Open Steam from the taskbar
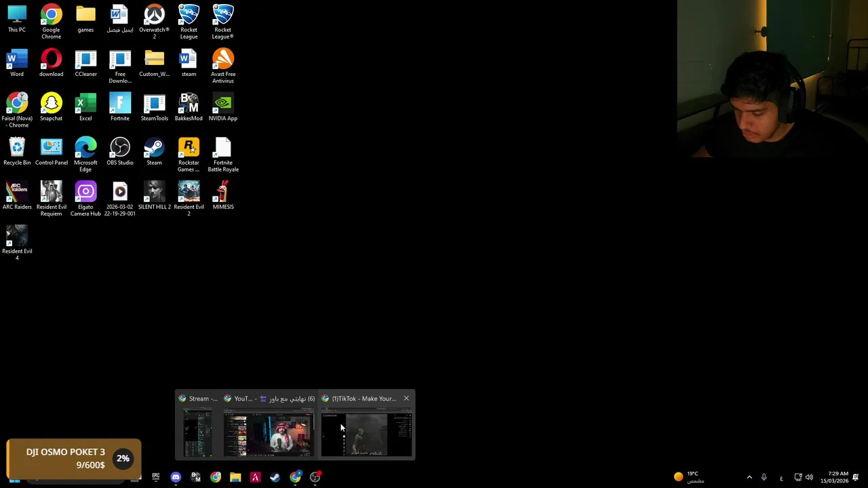Image resolution: width=868 pixels, height=488 pixels. click(x=275, y=477)
